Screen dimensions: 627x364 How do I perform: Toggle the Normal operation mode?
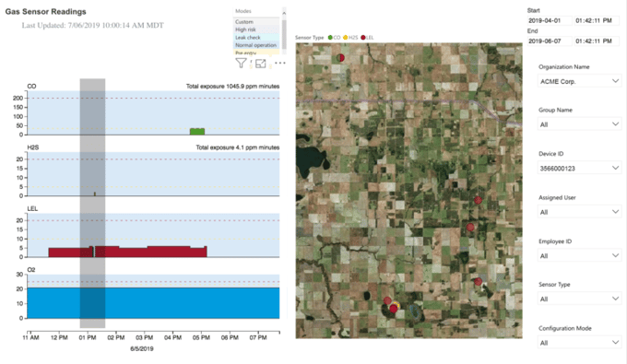(x=256, y=45)
